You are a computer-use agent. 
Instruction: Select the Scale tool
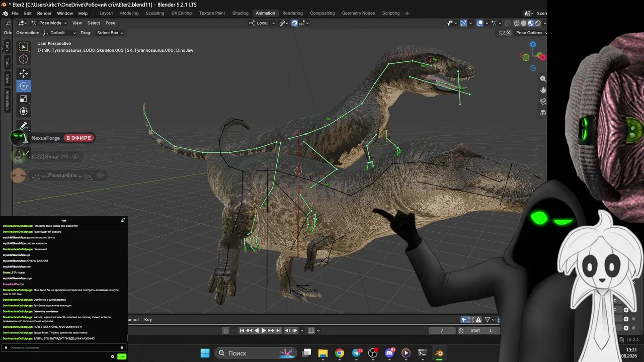(x=24, y=99)
